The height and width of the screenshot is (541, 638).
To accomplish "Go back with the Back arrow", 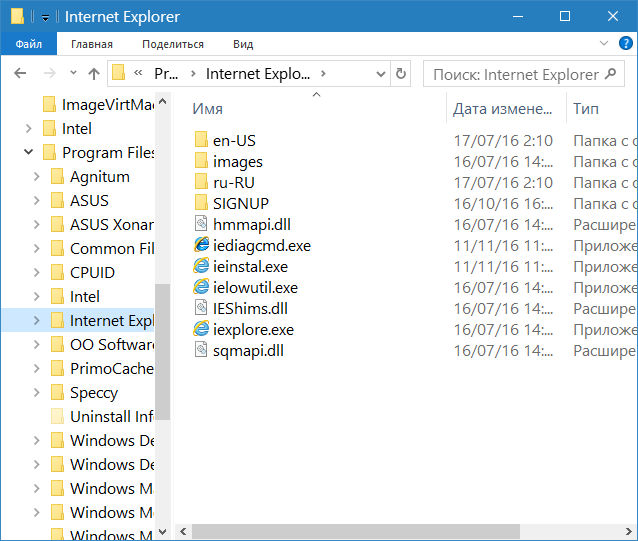I will 20,74.
